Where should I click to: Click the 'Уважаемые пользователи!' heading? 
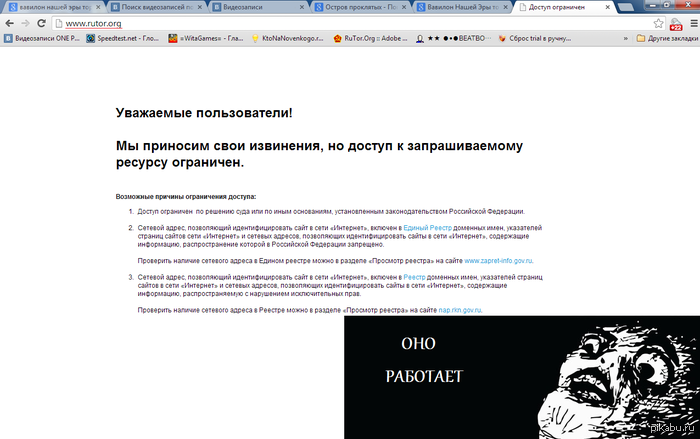coord(204,113)
